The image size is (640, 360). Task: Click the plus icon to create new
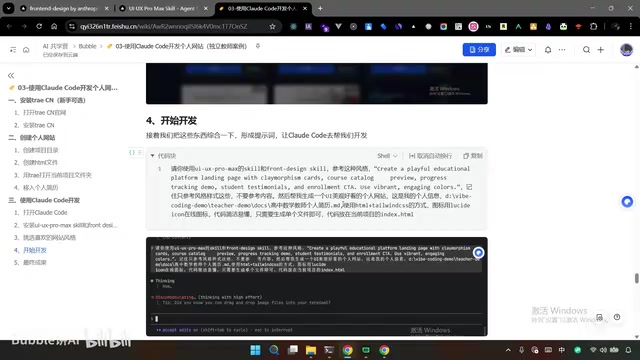600,50
